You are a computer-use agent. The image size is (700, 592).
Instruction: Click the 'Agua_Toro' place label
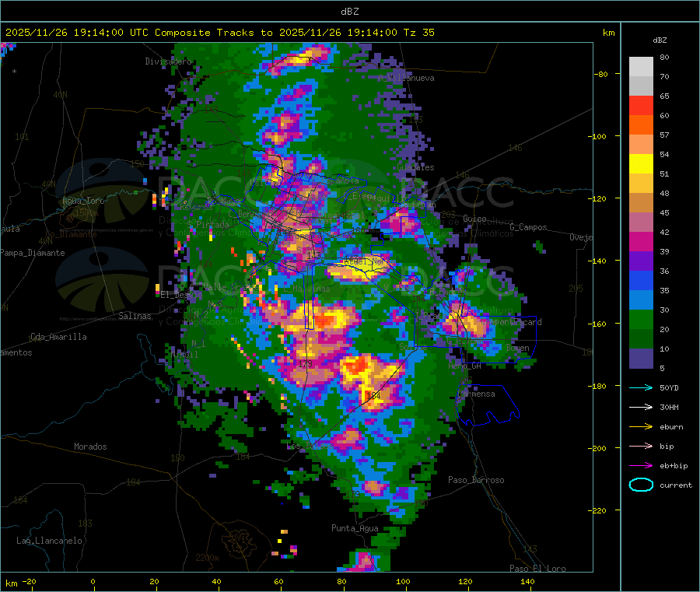coord(83,201)
